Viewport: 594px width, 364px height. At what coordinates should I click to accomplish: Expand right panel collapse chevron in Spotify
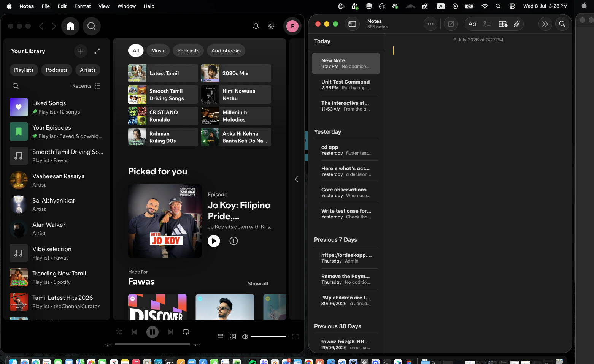tap(297, 179)
